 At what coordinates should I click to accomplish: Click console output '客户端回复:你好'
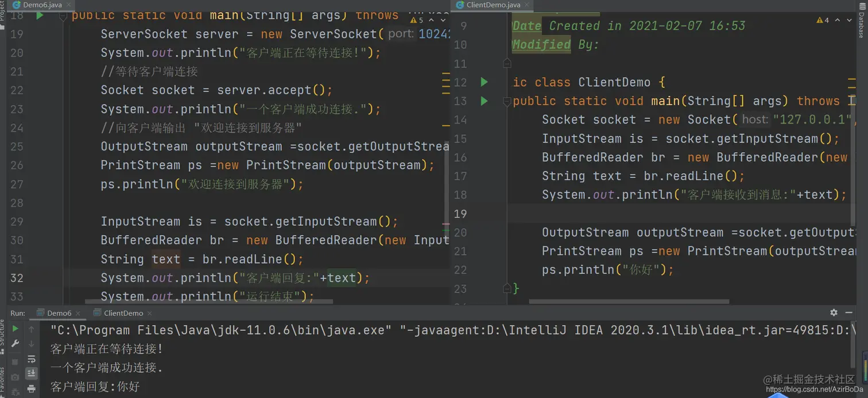point(95,387)
